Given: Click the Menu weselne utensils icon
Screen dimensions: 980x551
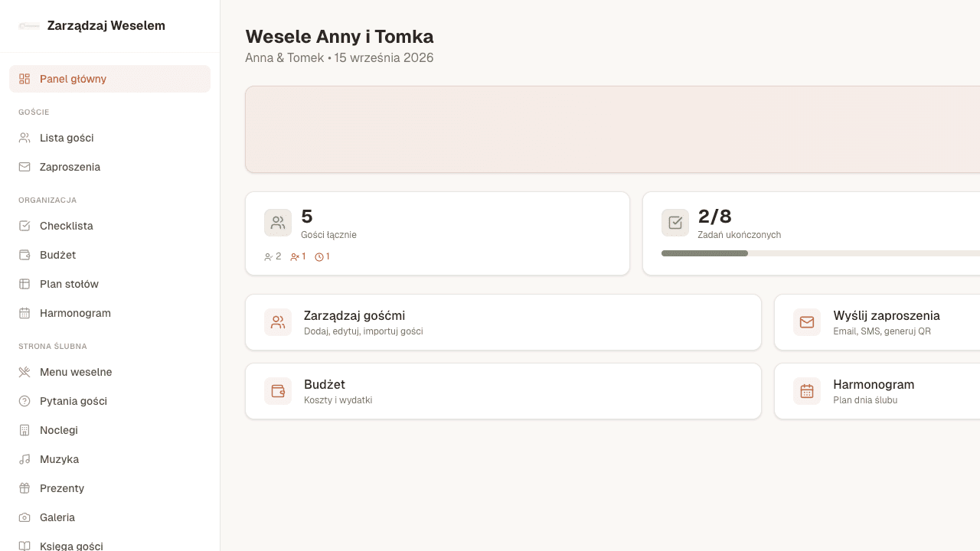Looking at the screenshot, I should coord(24,372).
